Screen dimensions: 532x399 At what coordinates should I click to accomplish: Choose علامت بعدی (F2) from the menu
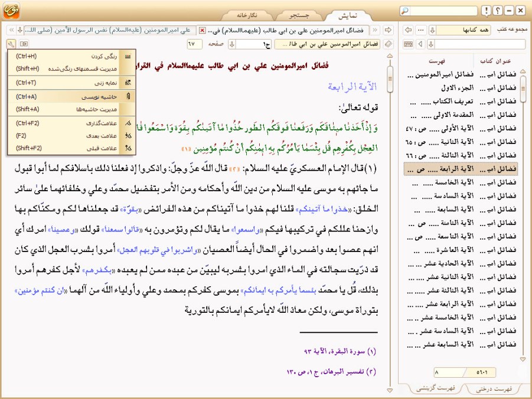coord(71,136)
